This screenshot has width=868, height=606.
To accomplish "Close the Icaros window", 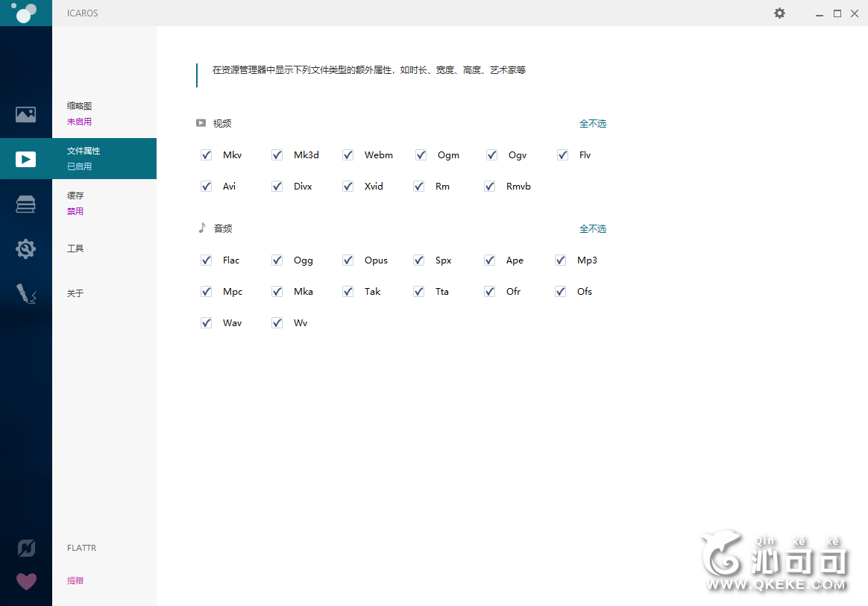I will [855, 13].
